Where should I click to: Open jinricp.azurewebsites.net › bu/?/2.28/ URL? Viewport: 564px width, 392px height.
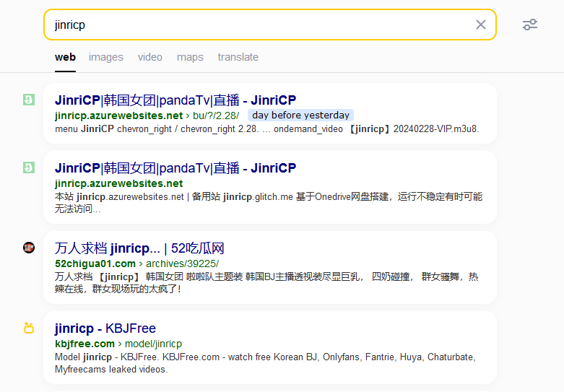(147, 116)
